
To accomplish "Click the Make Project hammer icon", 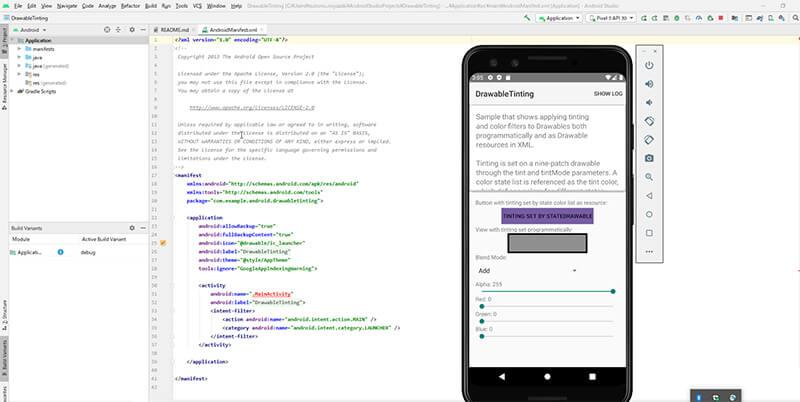I will pyautogui.click(x=527, y=18).
